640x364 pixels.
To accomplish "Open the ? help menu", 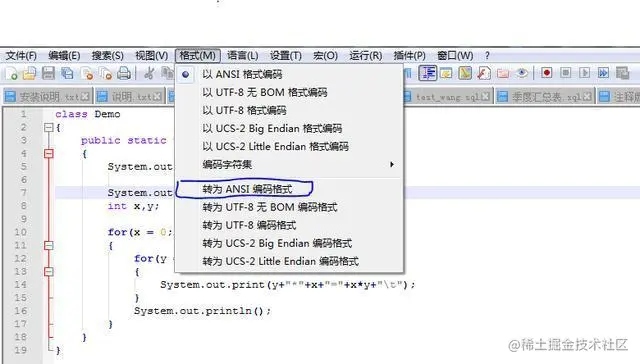I will (x=487, y=55).
